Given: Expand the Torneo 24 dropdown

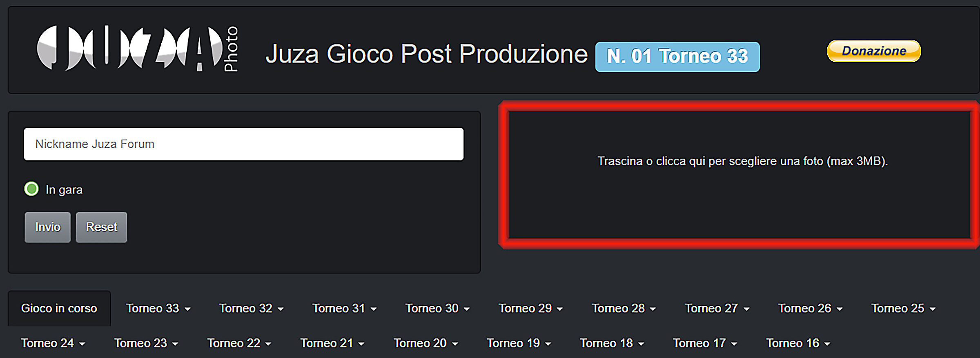Looking at the screenshot, I should 53,343.
